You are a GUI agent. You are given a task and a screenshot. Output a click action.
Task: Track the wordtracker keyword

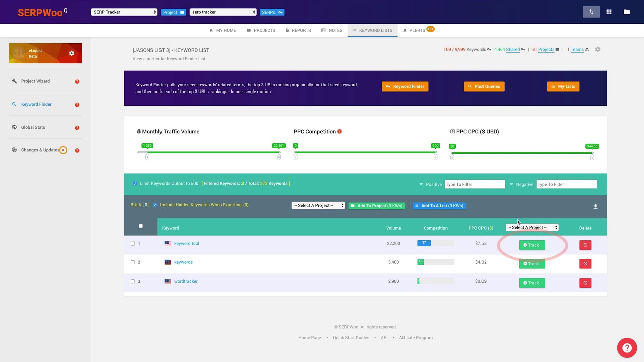pos(532,283)
